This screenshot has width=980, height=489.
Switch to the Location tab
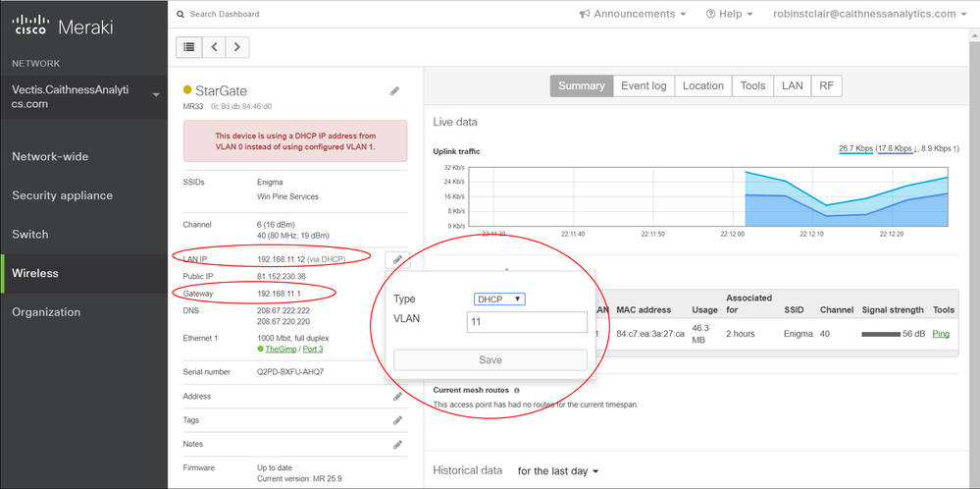703,86
